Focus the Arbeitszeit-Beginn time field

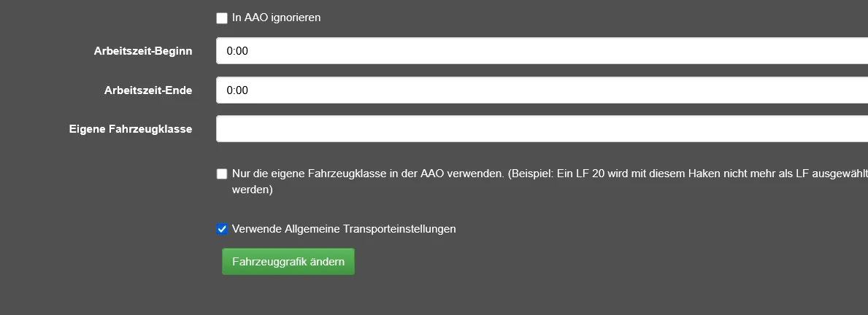coord(542,51)
